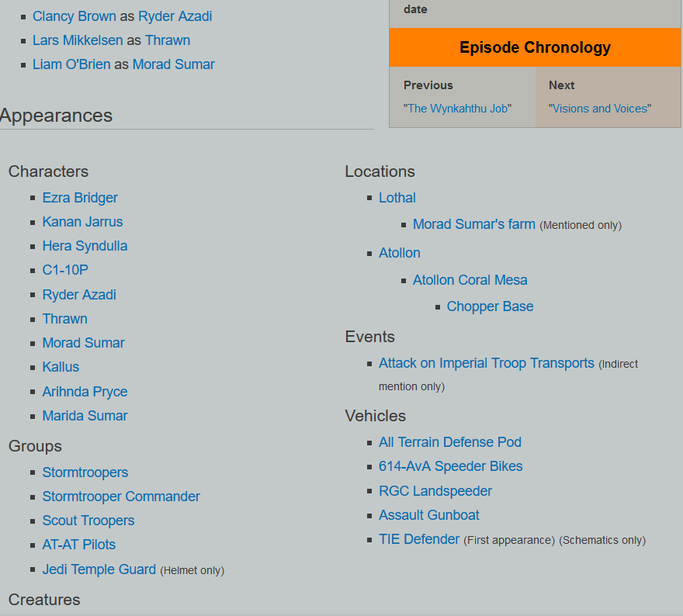This screenshot has width=683, height=616.
Task: Go to previous episode "The Wynkahthu Job"
Action: (x=457, y=109)
